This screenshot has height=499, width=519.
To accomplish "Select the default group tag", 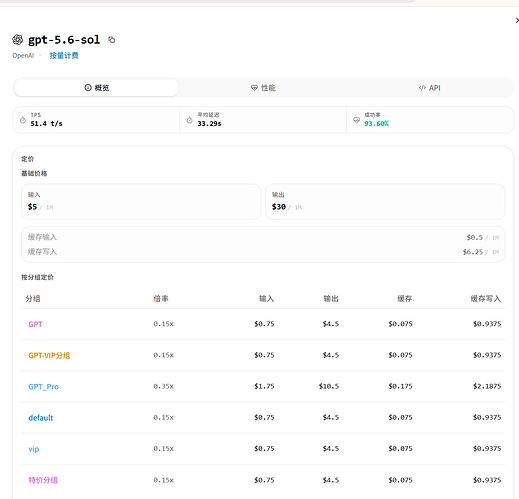I will (x=41, y=418).
